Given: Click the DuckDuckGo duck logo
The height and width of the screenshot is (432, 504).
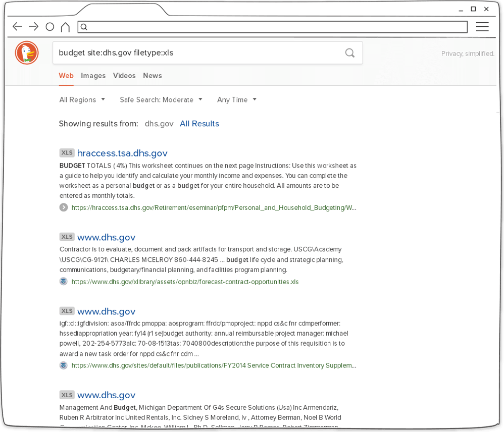Looking at the screenshot, I should (x=27, y=52).
